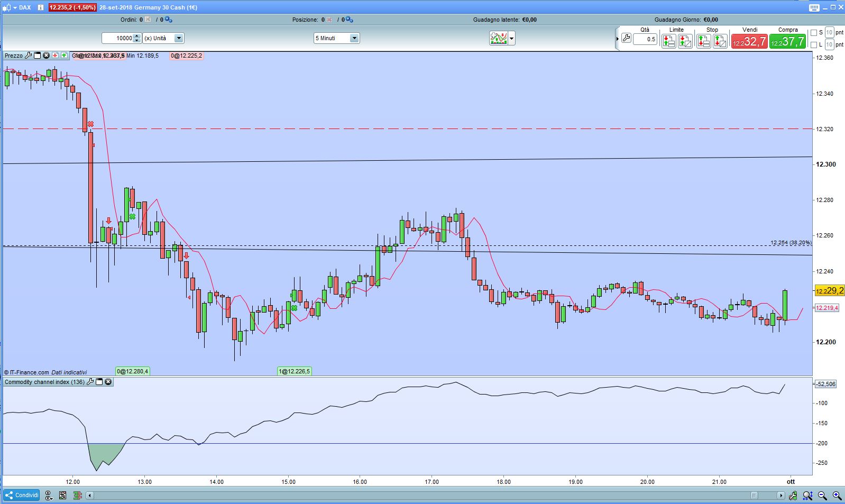Close positions with the X beside Posizione
The image size is (845, 504).
330,20
